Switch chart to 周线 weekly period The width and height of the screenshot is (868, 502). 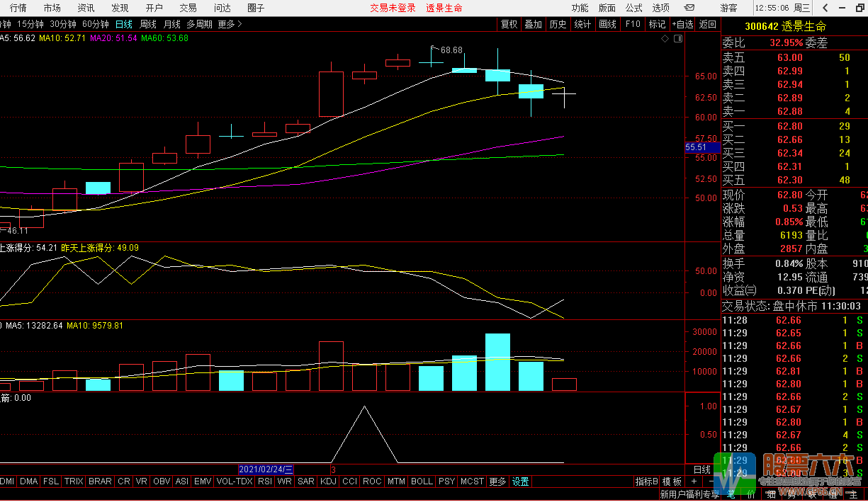(x=147, y=24)
